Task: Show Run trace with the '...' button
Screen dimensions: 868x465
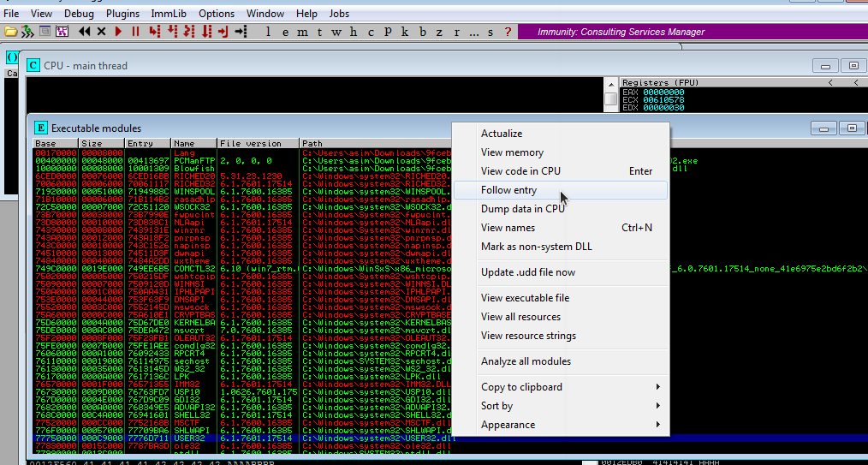Action: [474, 32]
